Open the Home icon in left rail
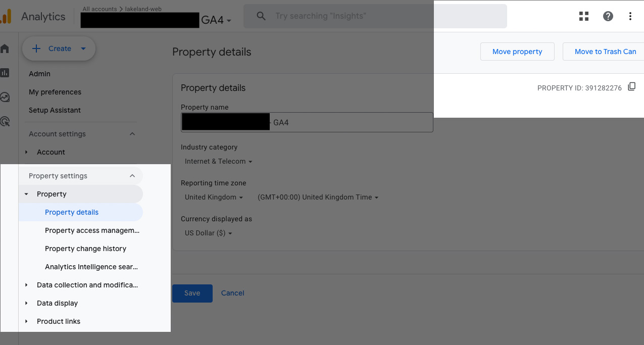 (5, 48)
